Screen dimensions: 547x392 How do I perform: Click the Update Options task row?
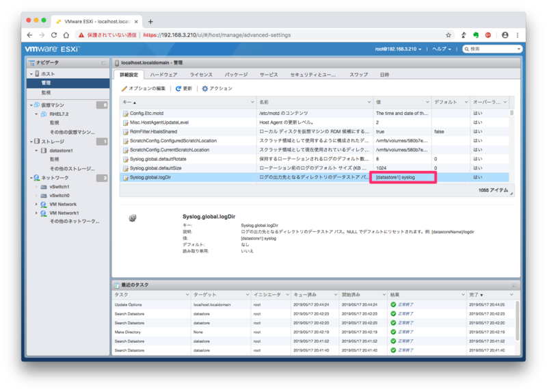pos(314,304)
